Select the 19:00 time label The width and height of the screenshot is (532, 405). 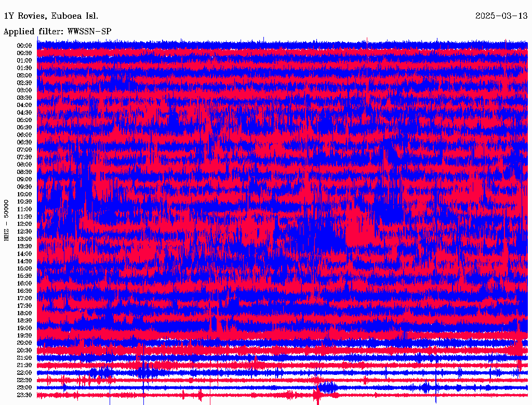[24, 328]
